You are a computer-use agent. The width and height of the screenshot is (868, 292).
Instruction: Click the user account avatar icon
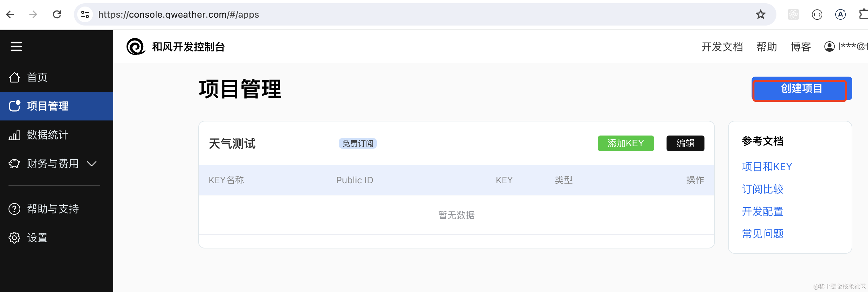coord(829,46)
